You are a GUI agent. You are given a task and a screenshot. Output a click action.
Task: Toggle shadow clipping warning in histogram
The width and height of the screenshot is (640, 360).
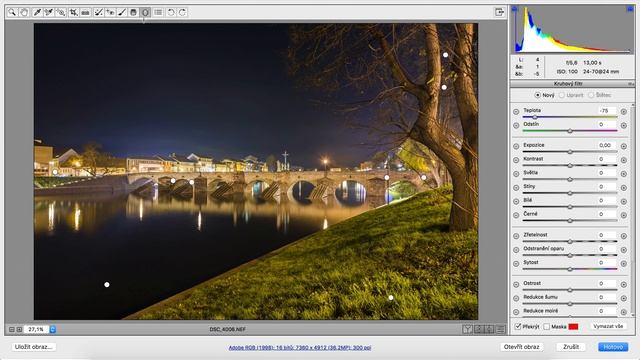[515, 9]
